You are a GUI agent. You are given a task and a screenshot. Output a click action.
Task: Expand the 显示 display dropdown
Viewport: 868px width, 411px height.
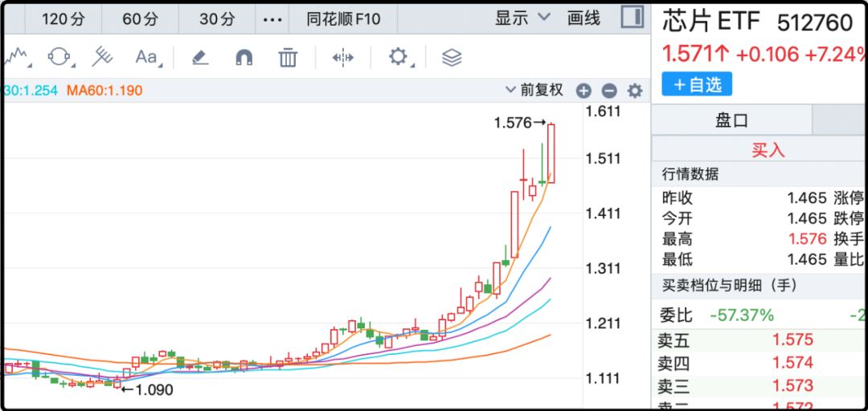[x=522, y=18]
